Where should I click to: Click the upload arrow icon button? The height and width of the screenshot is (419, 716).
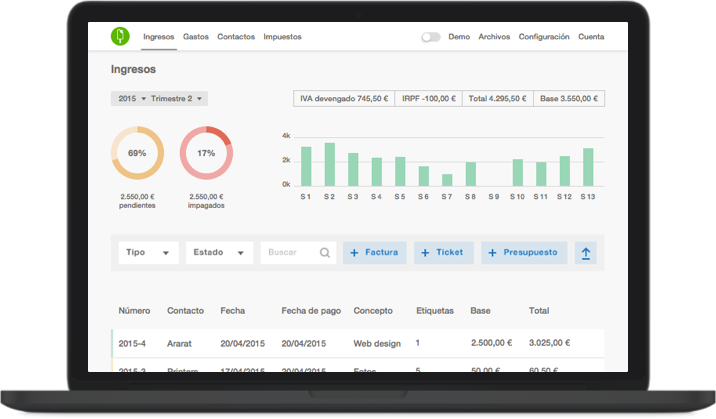(586, 253)
